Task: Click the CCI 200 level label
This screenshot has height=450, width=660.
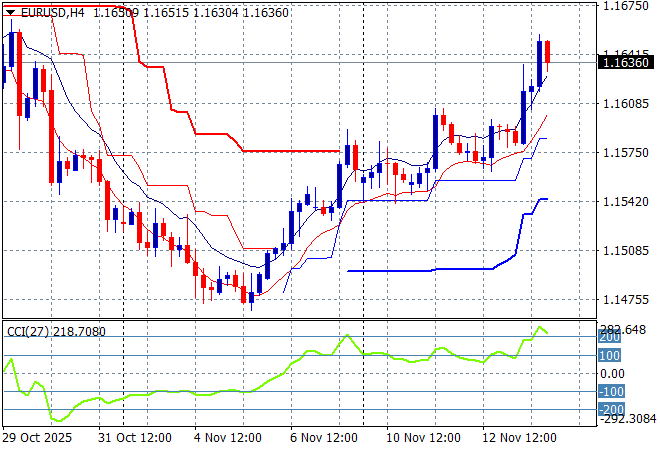Action: coord(609,338)
